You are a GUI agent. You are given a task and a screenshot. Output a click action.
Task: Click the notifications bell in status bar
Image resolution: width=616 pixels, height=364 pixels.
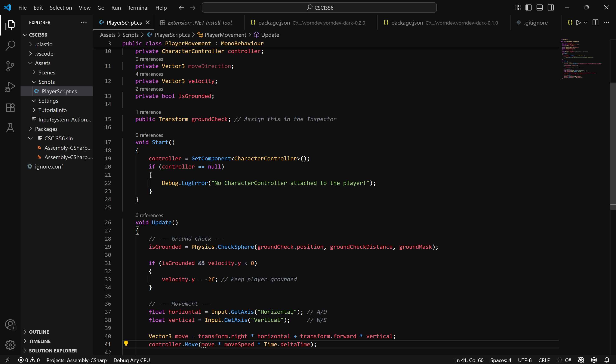point(606,360)
